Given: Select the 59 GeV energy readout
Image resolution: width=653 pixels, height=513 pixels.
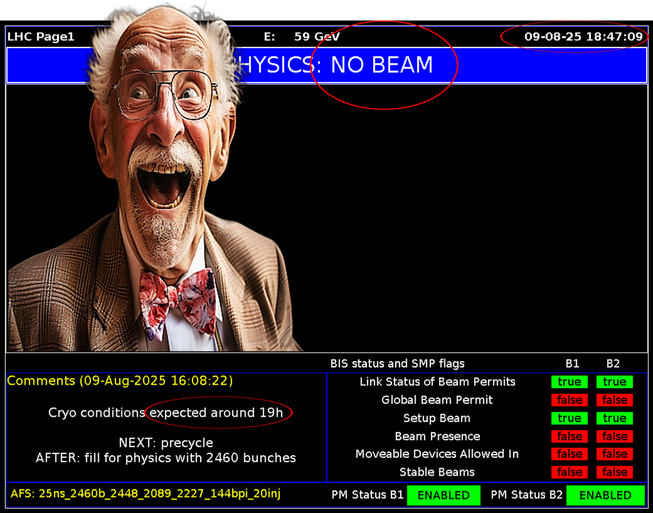Looking at the screenshot, I should click(x=316, y=37).
